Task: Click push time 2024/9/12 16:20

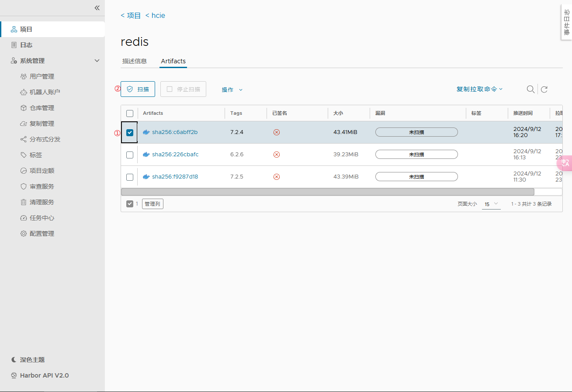Action: coord(527,132)
